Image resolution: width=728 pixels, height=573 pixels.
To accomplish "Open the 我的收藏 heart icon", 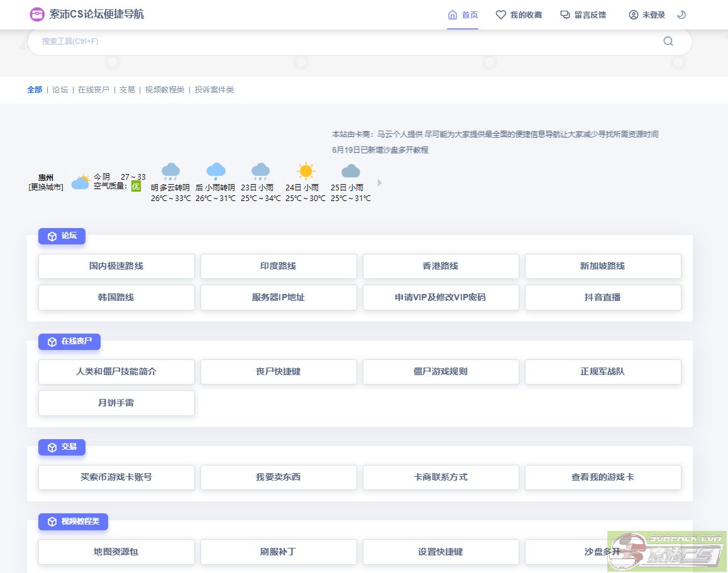I will (x=500, y=14).
